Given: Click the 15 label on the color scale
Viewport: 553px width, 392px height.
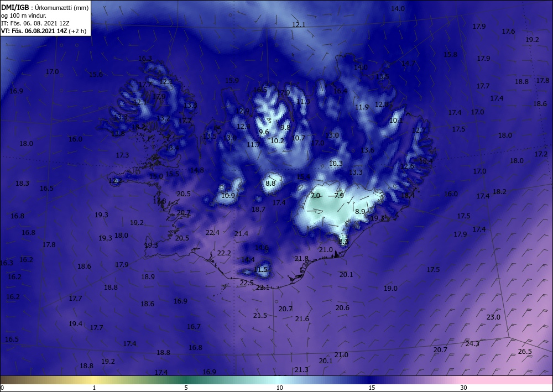Looking at the screenshot, I should (x=372, y=388).
